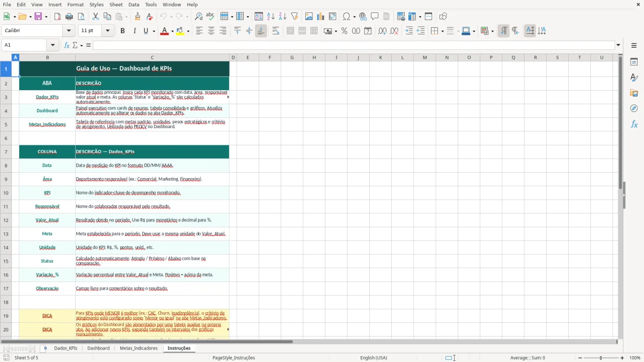Viewport: 644px width, 362px height.
Task: Toggle Align Right
Action: (x=223, y=31)
